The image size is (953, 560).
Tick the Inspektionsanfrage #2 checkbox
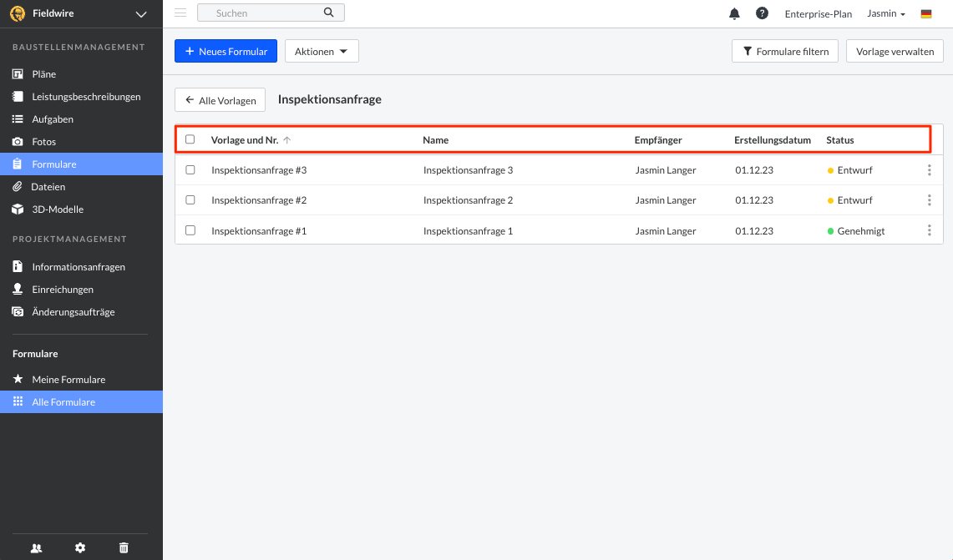point(190,200)
